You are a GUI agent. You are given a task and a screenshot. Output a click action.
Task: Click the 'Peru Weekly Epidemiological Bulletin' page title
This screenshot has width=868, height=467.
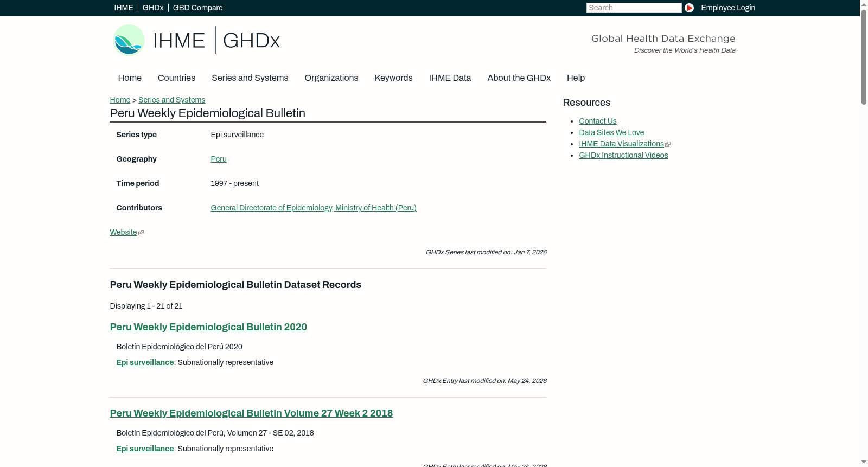coord(207,113)
